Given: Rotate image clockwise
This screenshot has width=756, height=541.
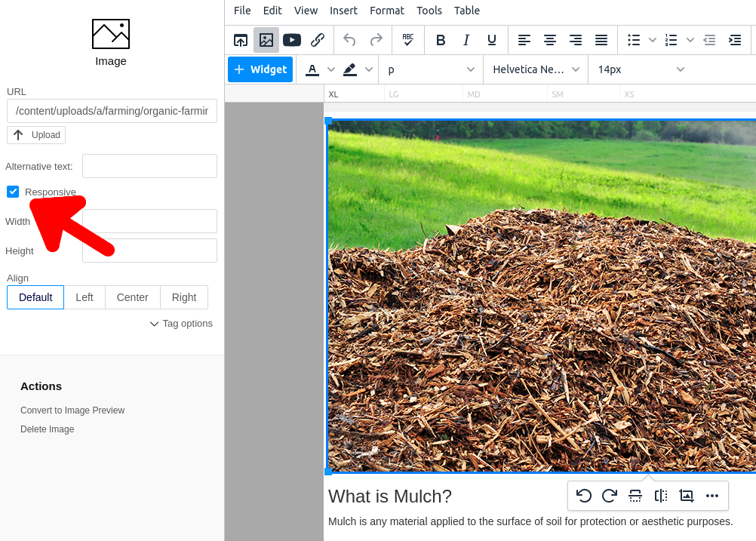Looking at the screenshot, I should point(610,496).
